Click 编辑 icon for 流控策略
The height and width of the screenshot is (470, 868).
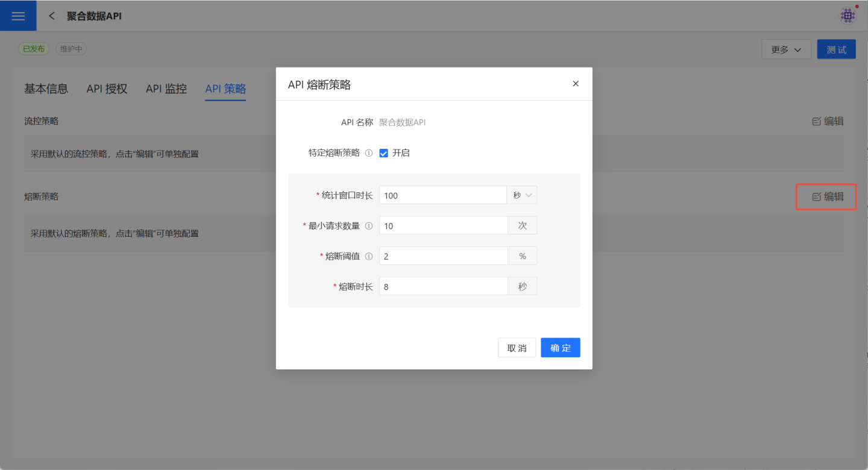(817, 122)
